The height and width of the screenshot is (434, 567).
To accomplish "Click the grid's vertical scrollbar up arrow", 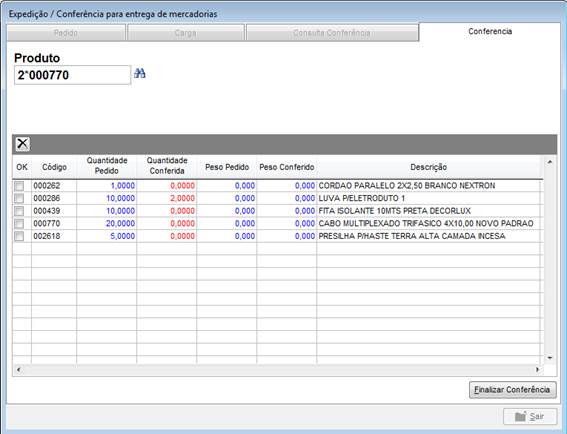I will pyautogui.click(x=550, y=162).
